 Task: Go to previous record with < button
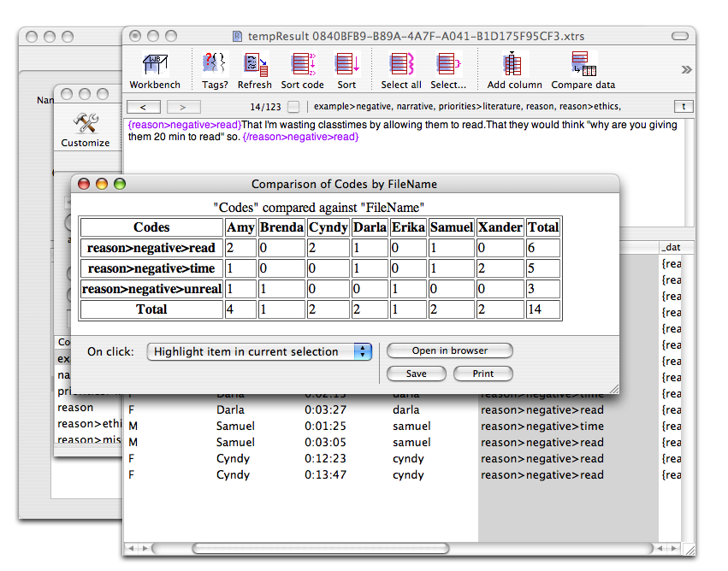[144, 107]
